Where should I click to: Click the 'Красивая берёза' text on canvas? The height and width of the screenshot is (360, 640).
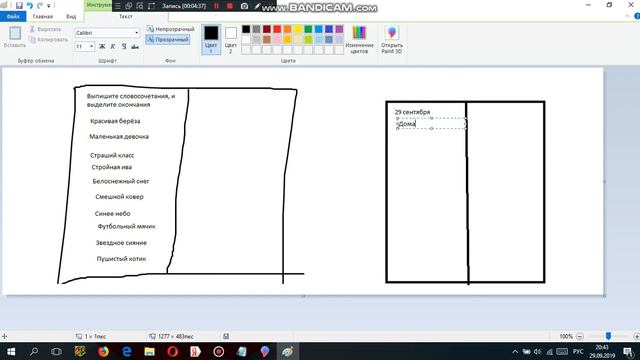[115, 121]
